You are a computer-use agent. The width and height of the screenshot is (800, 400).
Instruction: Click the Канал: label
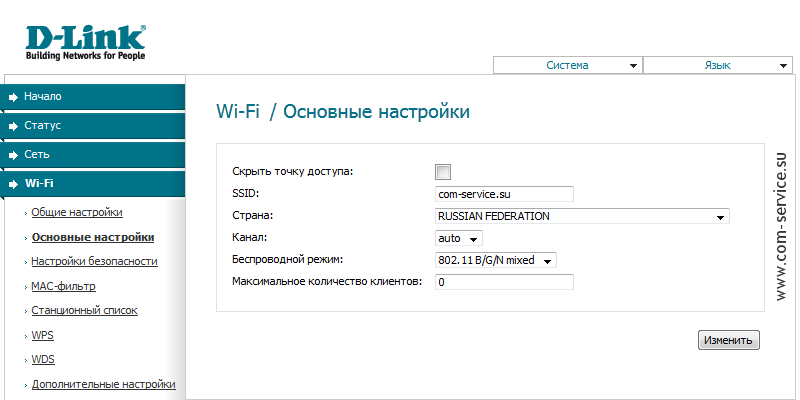pos(249,237)
